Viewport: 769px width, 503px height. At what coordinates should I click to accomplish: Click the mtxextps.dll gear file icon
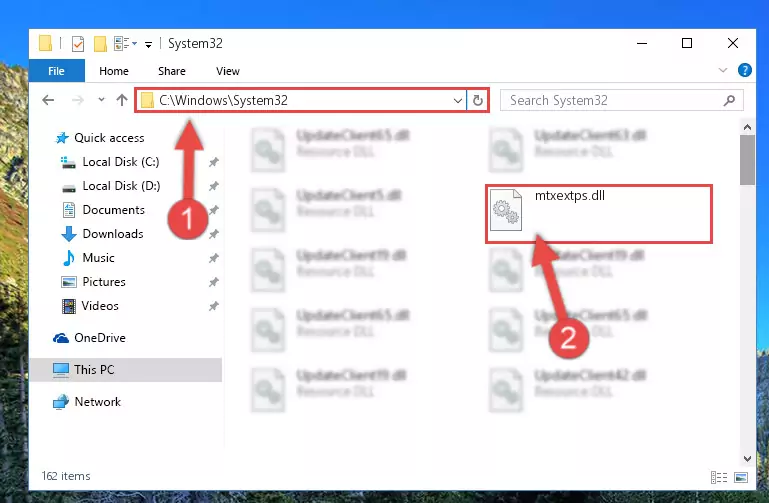pyautogui.click(x=506, y=210)
